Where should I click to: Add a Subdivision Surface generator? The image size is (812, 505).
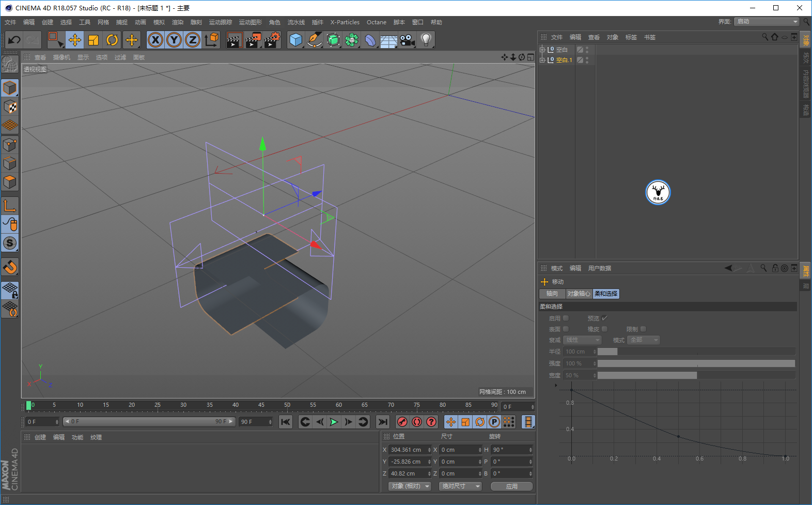pos(333,40)
